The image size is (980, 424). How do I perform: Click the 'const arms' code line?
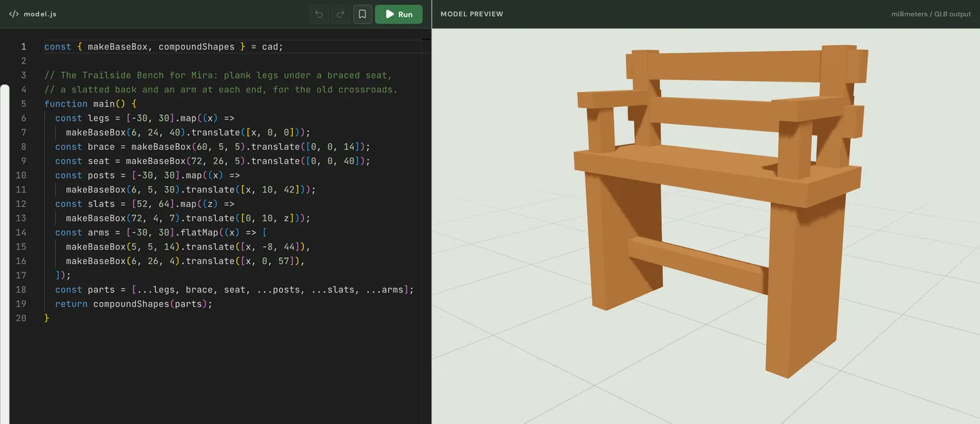click(161, 233)
